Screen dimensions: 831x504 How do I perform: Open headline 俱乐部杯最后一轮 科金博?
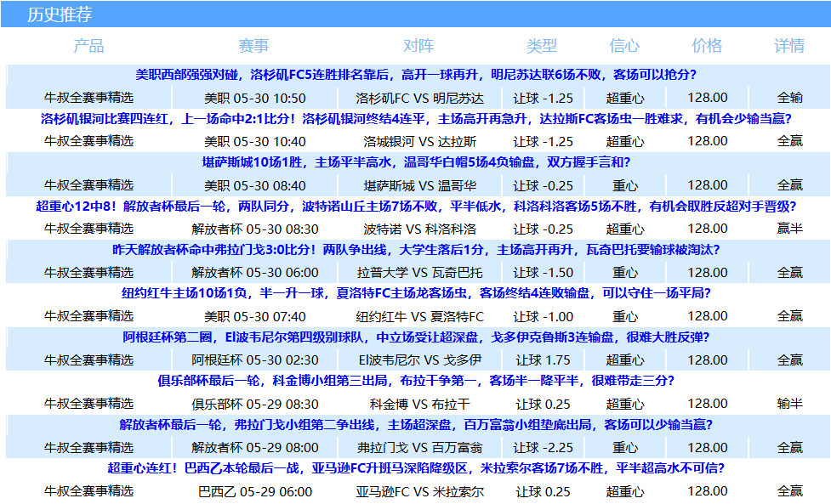point(416,381)
